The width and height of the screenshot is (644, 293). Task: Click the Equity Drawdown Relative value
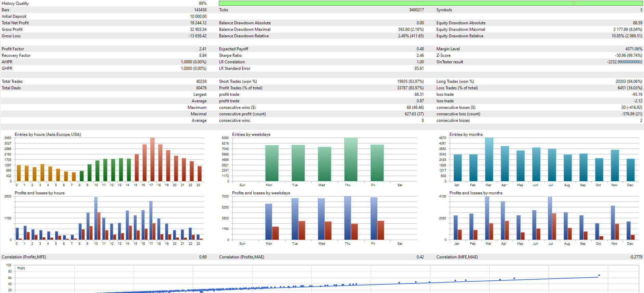[627, 36]
